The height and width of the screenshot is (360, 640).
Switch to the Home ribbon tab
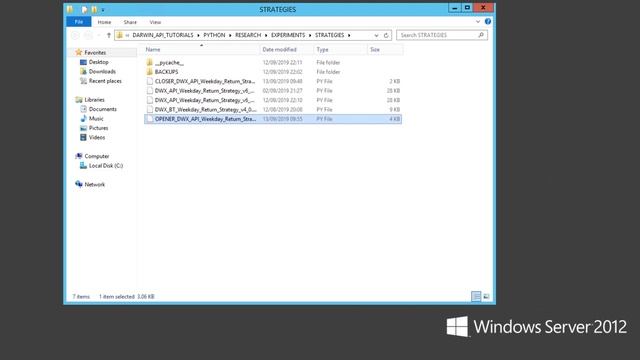click(104, 22)
